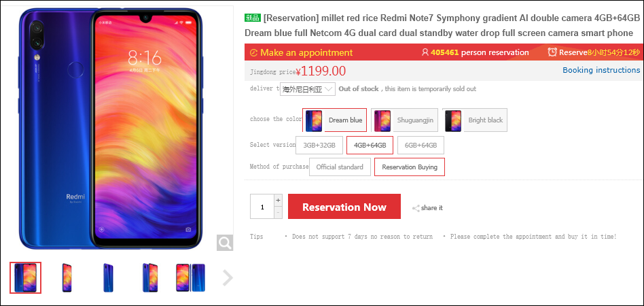Select the 6GB+64GB version

pyautogui.click(x=421, y=146)
